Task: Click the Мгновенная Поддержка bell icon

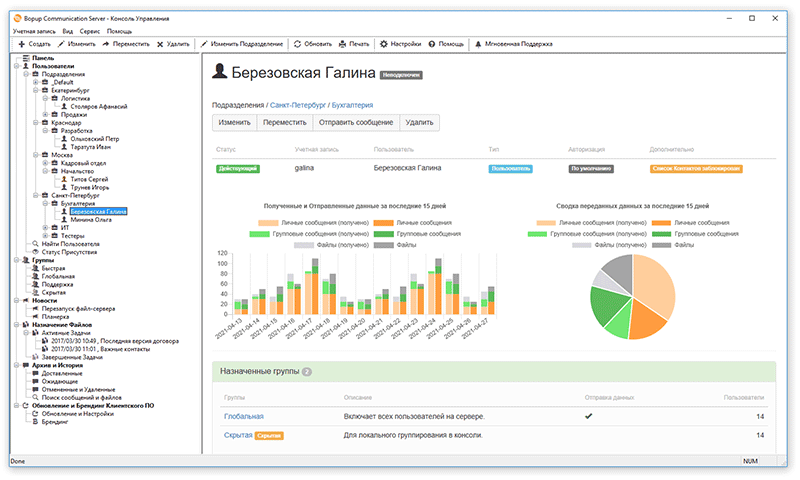Action: coord(478,44)
